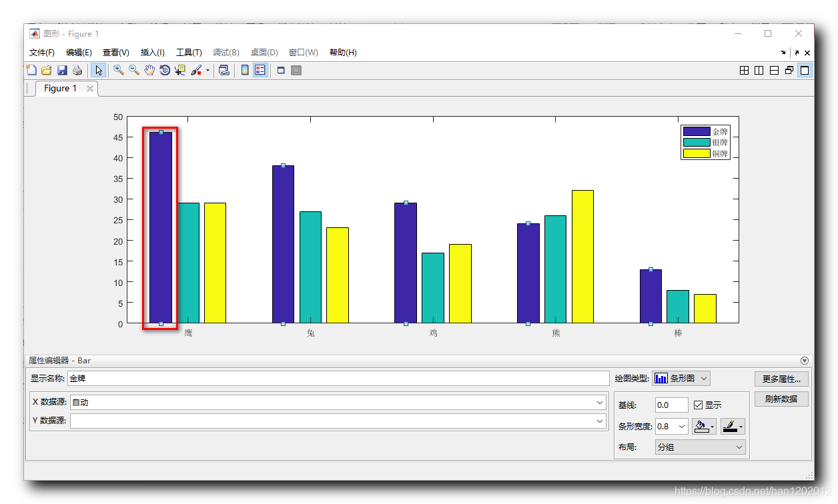Viewport: 838px width, 504px height.
Task: Click the 基线 value field 0.0
Action: coord(672,405)
